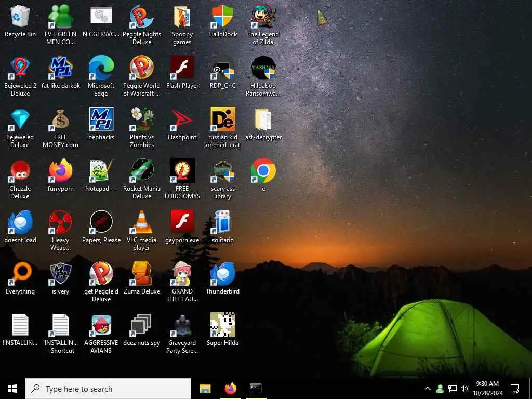The height and width of the screenshot is (399, 532).
Task: Click the green person tray icon
Action: (x=440, y=389)
